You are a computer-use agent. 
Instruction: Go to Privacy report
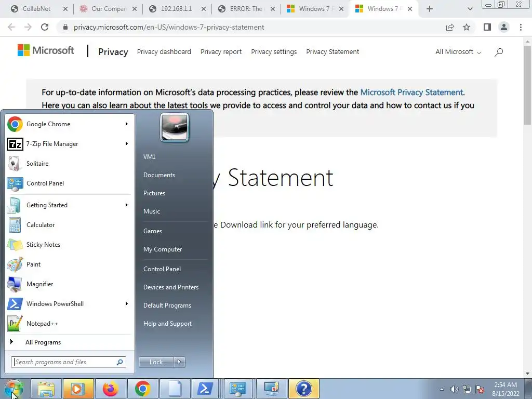[221, 52]
